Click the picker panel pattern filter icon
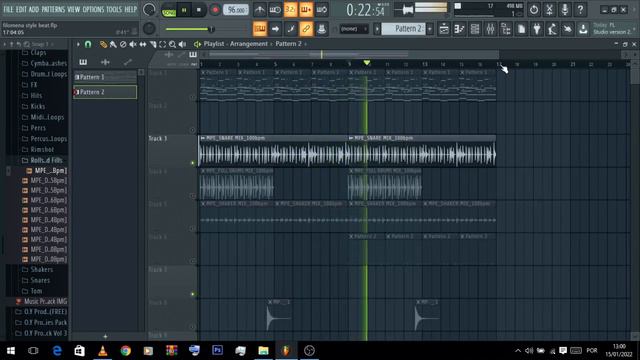 coord(83,62)
